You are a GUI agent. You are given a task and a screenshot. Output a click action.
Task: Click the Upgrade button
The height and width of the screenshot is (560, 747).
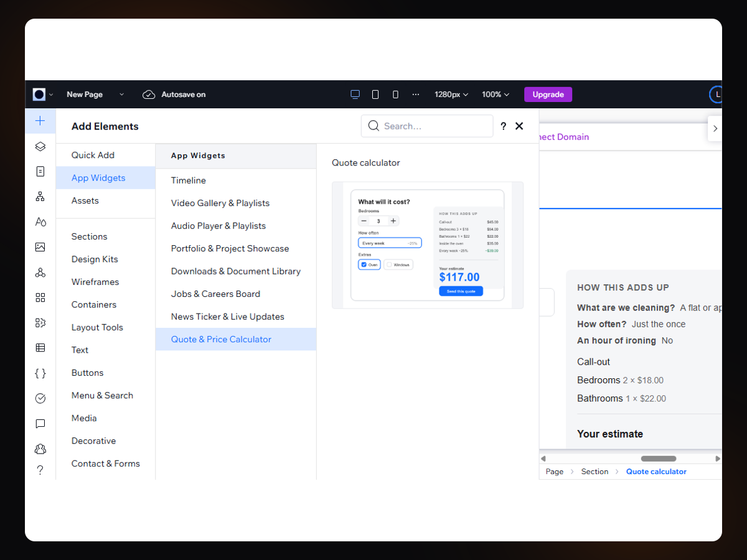pyautogui.click(x=548, y=95)
